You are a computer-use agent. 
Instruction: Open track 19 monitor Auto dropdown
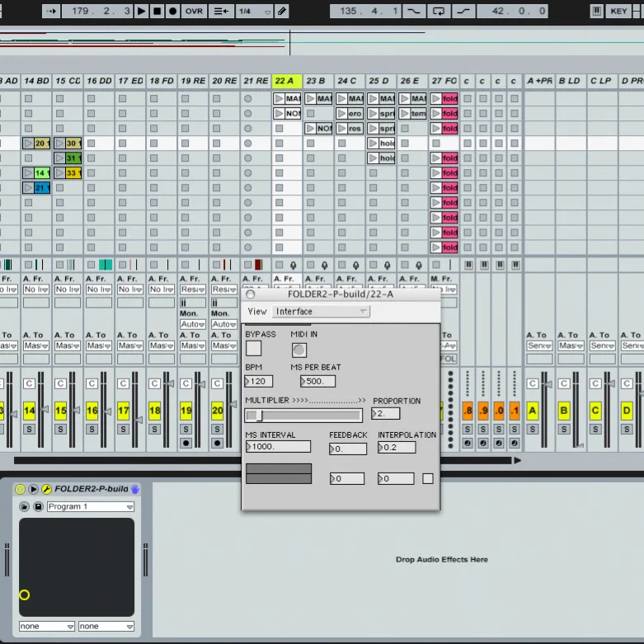[x=193, y=324]
